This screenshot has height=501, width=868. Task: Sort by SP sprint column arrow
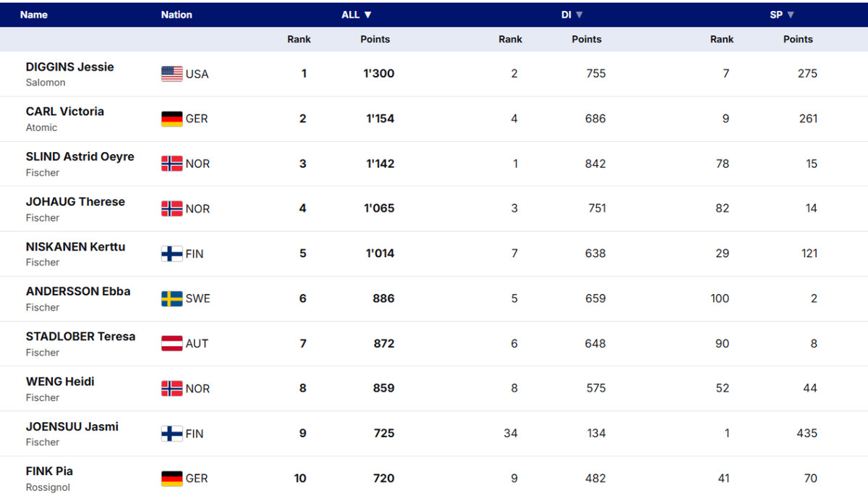pos(791,14)
